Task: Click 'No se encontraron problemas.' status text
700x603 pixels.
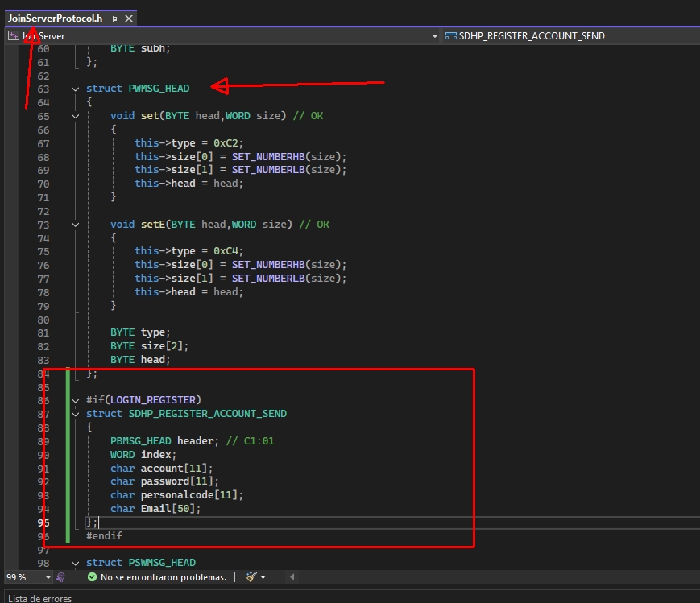Action: 164,577
